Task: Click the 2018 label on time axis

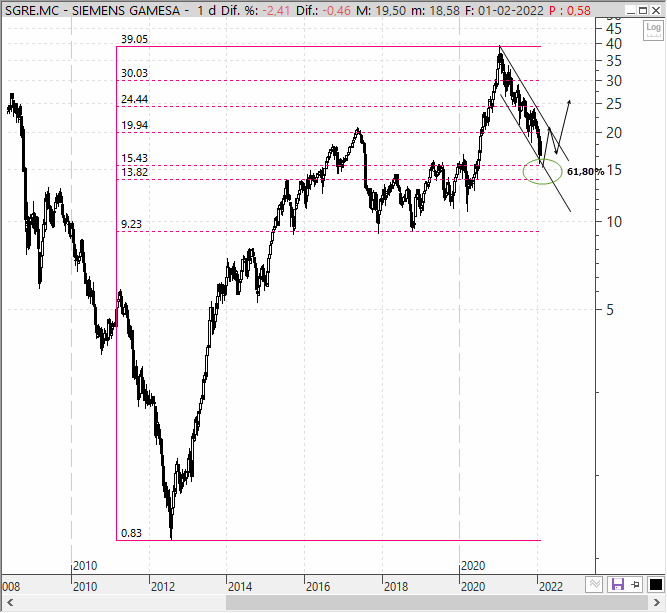Action: tap(396, 587)
